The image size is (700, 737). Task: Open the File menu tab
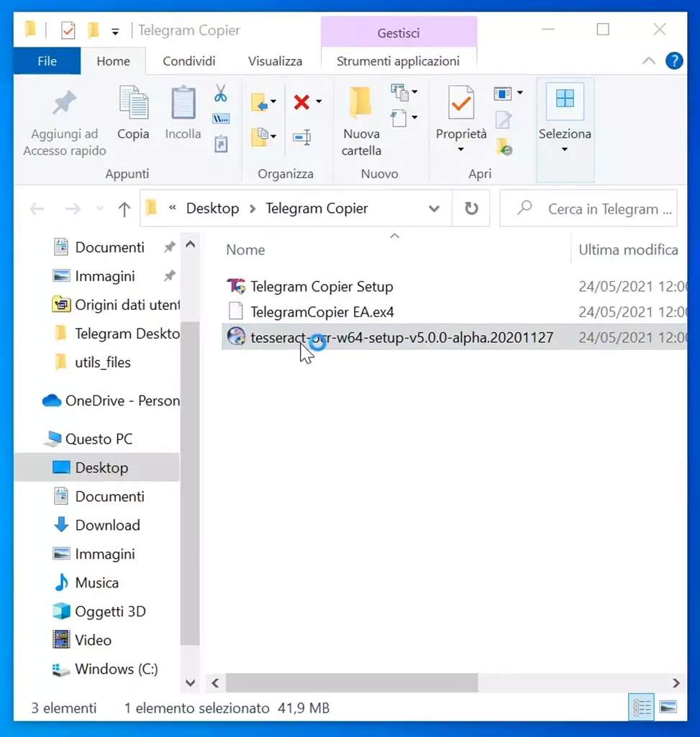(x=47, y=61)
